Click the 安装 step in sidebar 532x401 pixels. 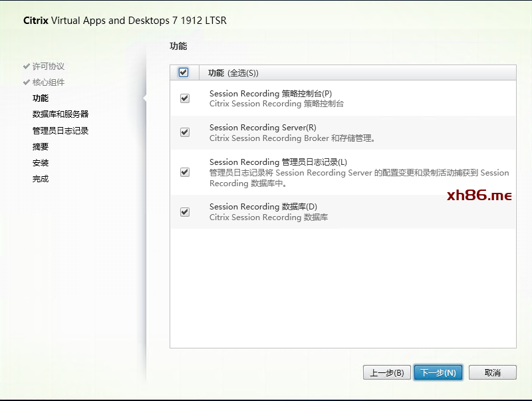(x=41, y=163)
